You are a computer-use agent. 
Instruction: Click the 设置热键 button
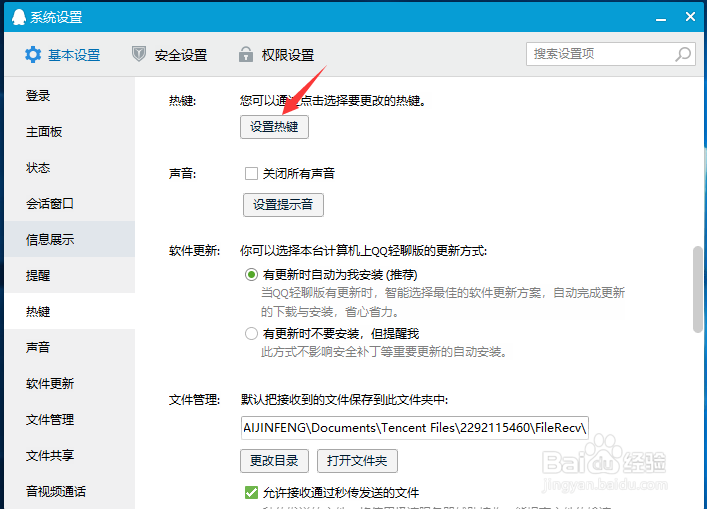pos(274,127)
